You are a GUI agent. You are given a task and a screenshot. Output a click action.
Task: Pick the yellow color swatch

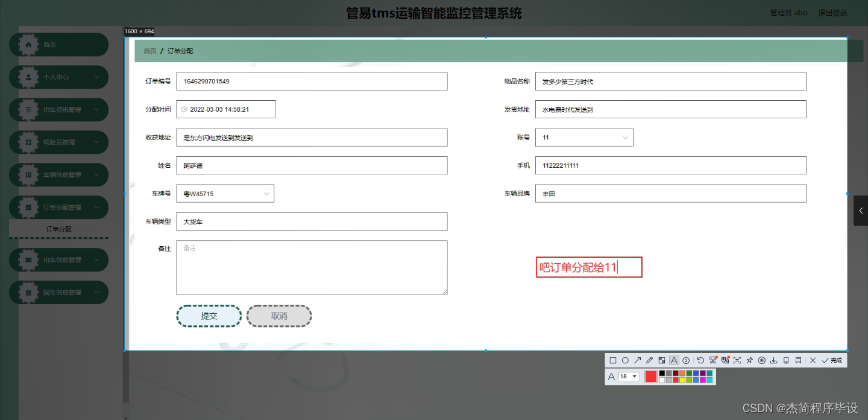[682, 380]
